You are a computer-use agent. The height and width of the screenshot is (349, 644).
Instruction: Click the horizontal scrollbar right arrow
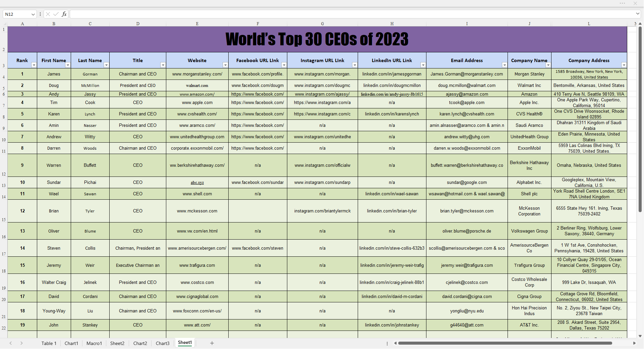[634, 343]
